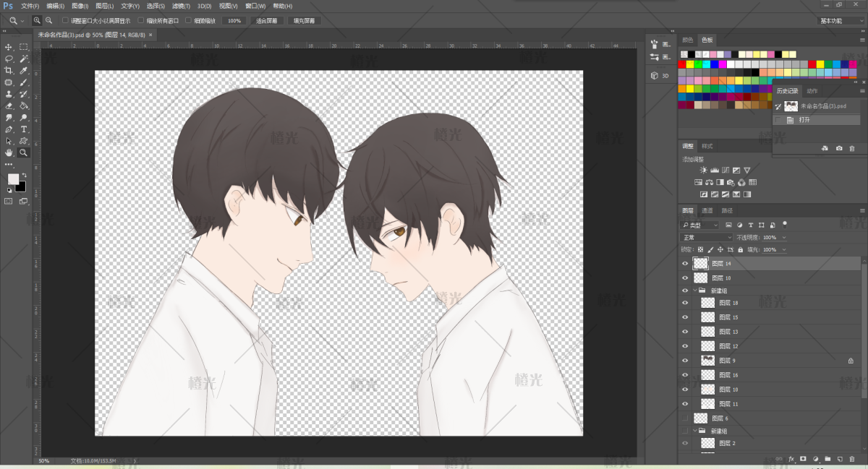Delete layer using the trash icon in Layers panel
Image resolution: width=868 pixels, height=469 pixels.
851,459
